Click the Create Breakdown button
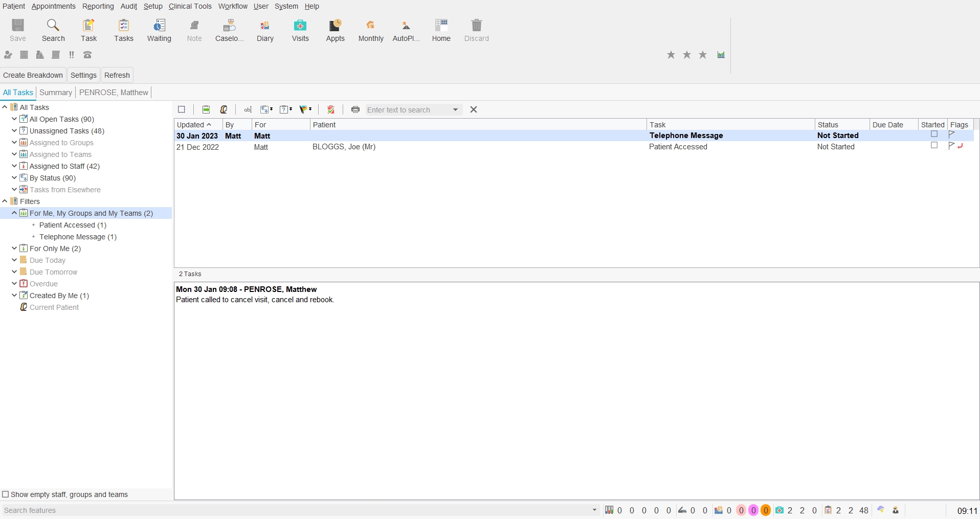Image resolution: width=980 pixels, height=519 pixels. tap(33, 75)
